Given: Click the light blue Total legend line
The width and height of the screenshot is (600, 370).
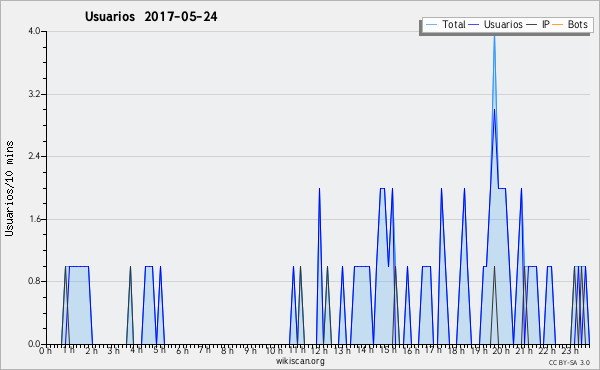Looking at the screenshot, I should pyautogui.click(x=431, y=25).
